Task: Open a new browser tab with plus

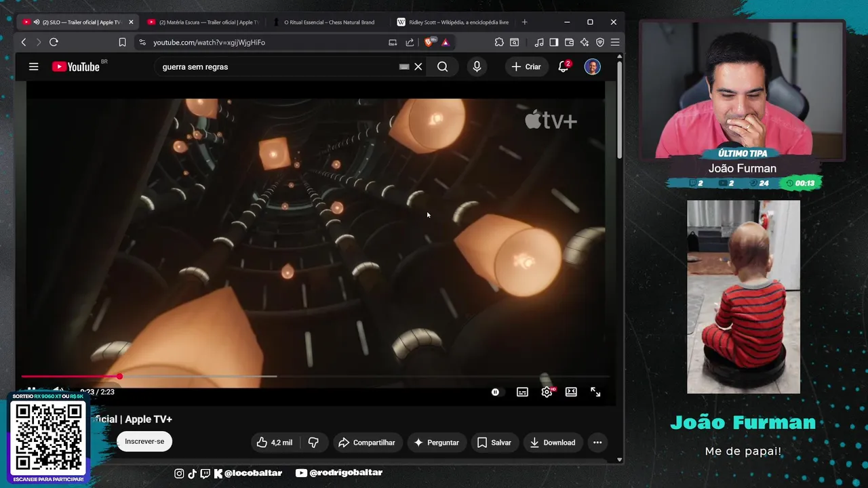Action: [x=524, y=22]
